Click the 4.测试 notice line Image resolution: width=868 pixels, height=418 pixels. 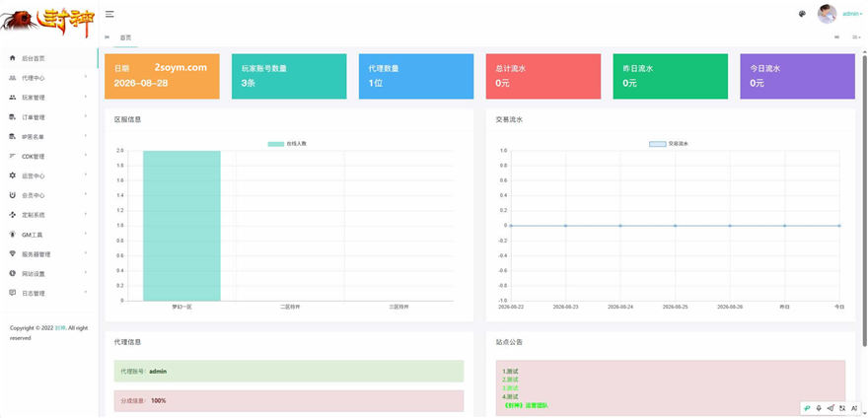pos(510,396)
